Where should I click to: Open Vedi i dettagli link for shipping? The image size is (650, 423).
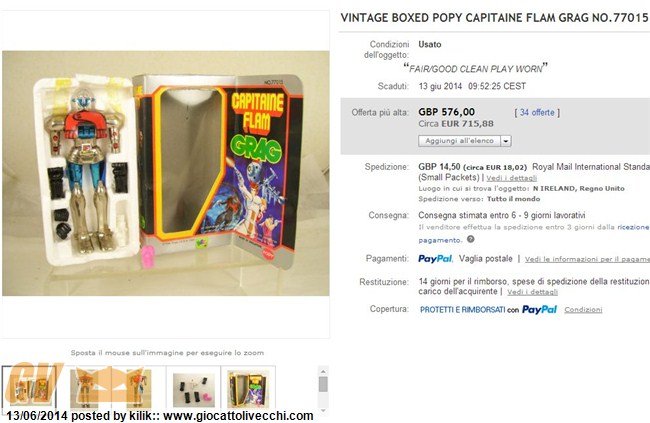512,178
